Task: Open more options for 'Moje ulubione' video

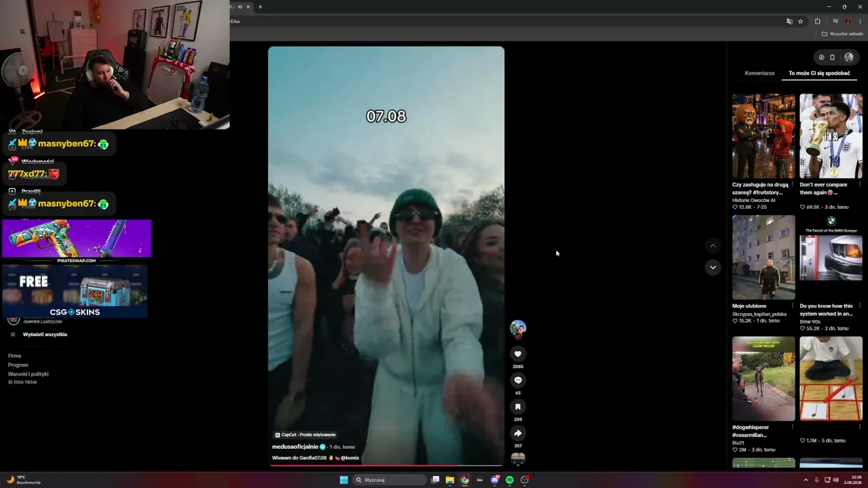Action: pyautogui.click(x=792, y=306)
